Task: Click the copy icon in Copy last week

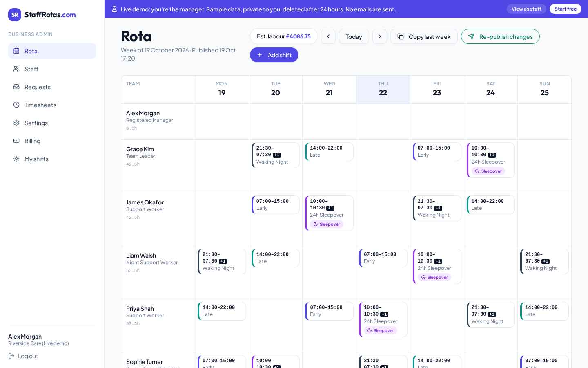Action: [x=401, y=36]
